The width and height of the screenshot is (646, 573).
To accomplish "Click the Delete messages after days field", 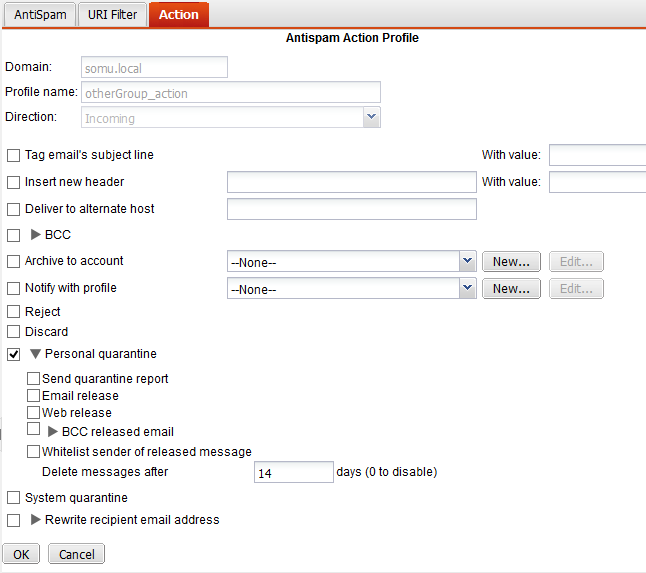I will click(x=293, y=473).
